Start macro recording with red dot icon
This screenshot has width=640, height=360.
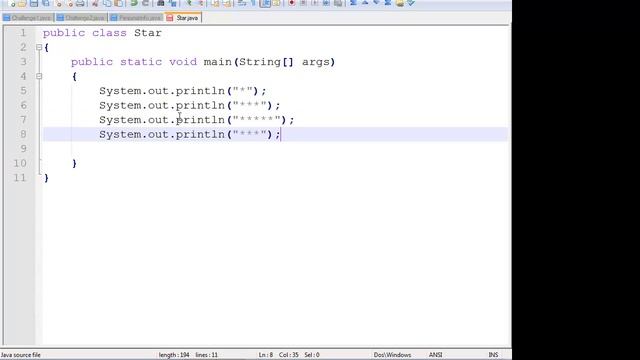pyautogui.click(x=291, y=3)
